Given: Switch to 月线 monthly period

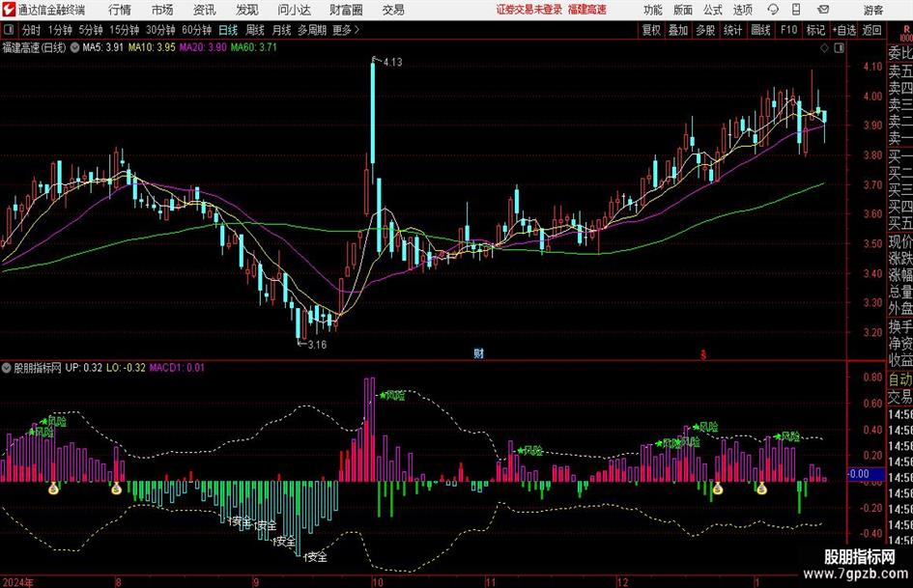Looking at the screenshot, I should [281, 30].
